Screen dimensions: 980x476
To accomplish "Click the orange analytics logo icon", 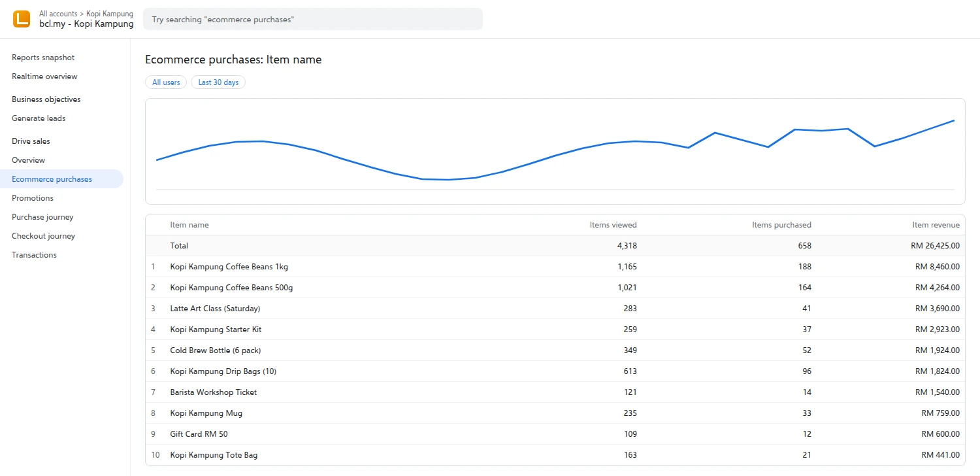I will (22, 19).
